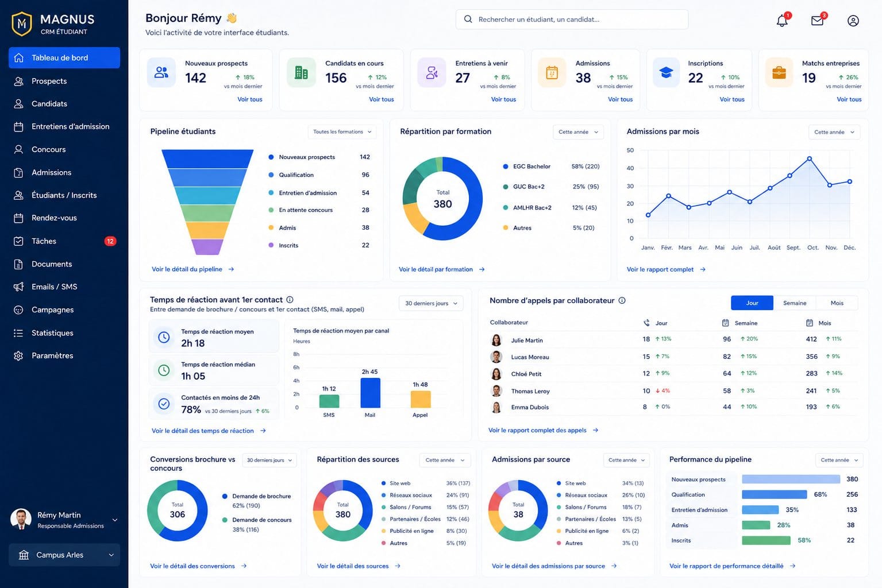Click the Inscriptions graduation cap icon
This screenshot has width=882, height=588.
[666, 72]
